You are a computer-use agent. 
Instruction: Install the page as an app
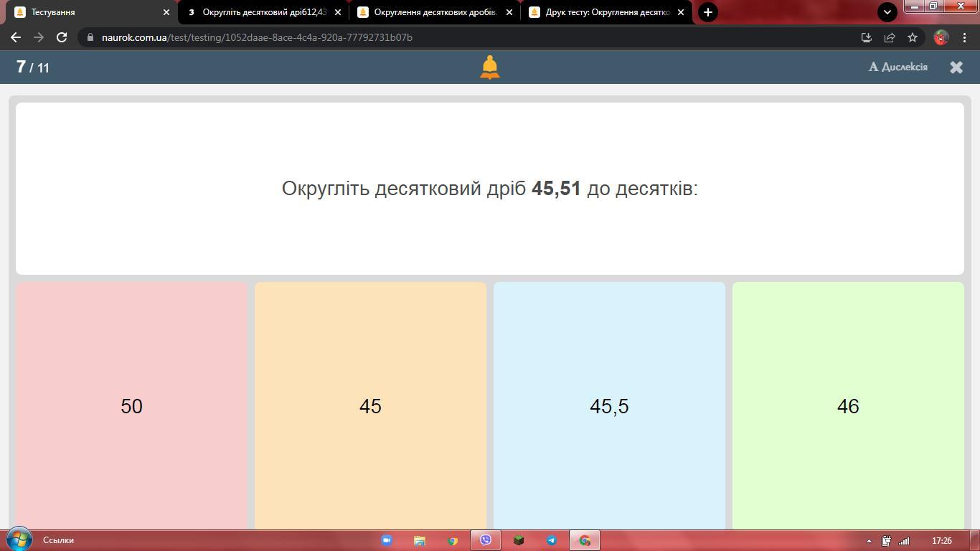[x=866, y=37]
